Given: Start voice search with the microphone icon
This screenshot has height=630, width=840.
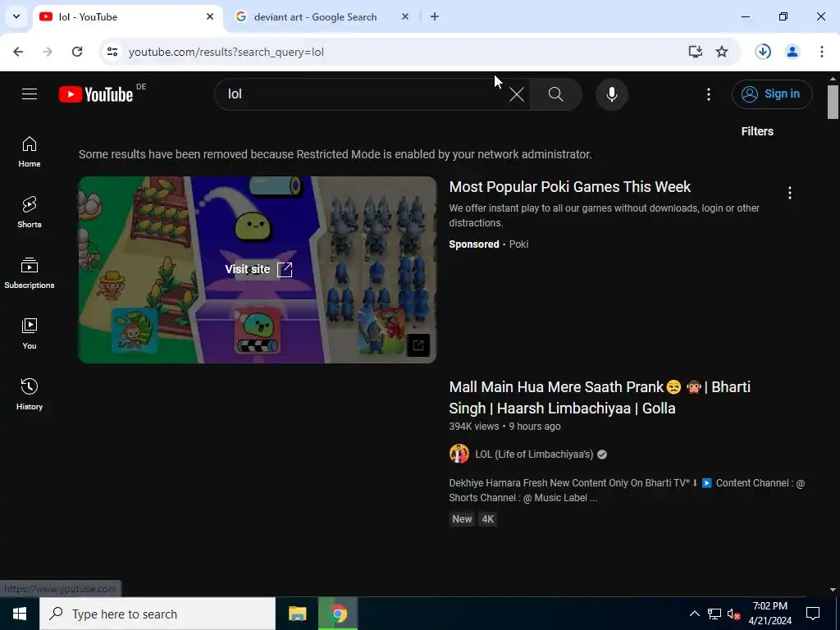Looking at the screenshot, I should (611, 94).
